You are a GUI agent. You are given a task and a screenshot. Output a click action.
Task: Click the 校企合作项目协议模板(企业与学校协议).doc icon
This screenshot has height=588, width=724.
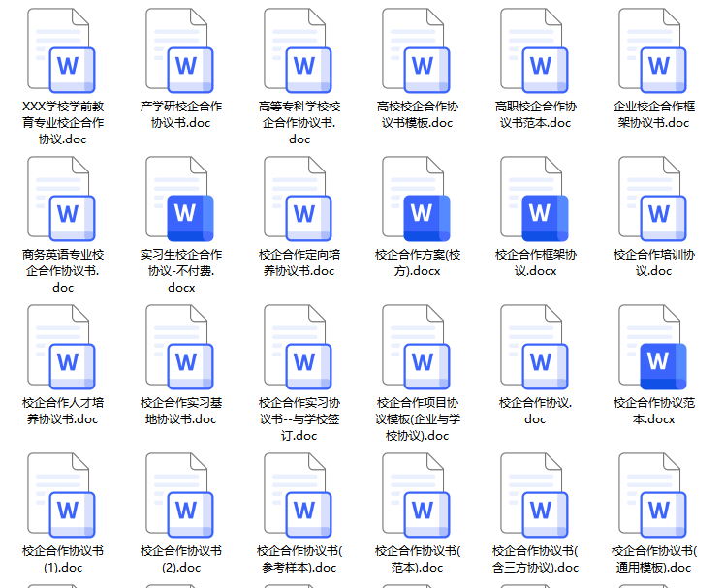pos(416,347)
